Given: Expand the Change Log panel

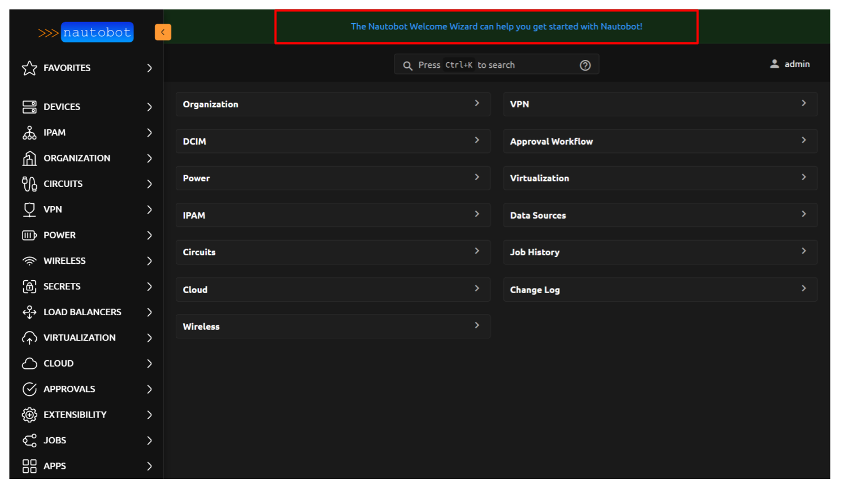Looking at the screenshot, I should [804, 289].
